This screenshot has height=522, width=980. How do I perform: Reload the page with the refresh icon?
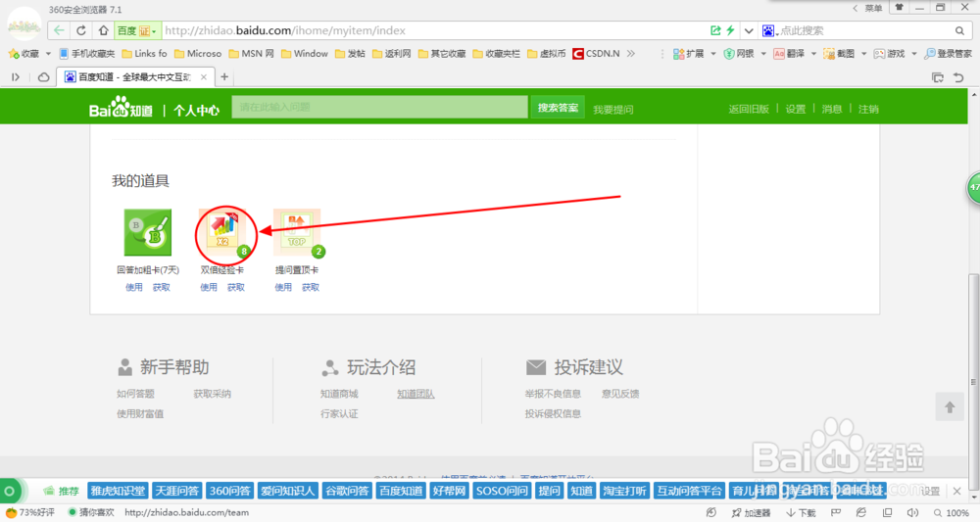point(81,30)
